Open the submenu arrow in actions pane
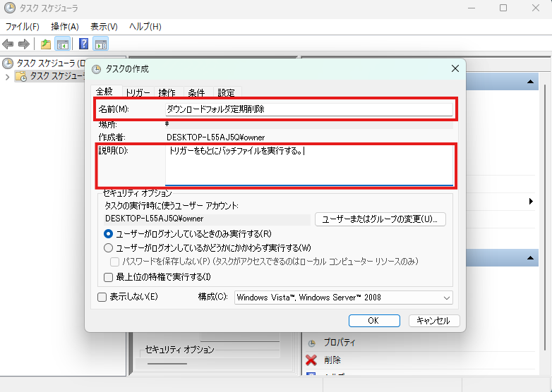552x392 pixels. click(531, 202)
